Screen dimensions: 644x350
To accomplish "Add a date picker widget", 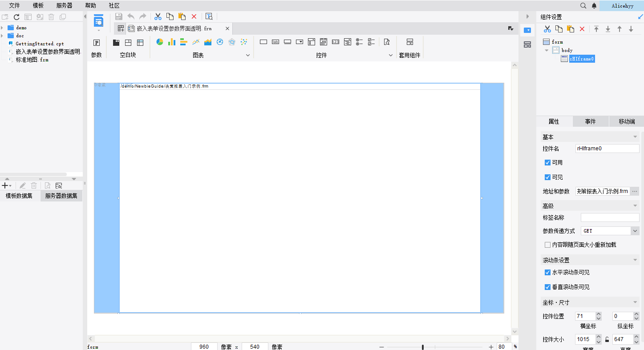I will click(x=324, y=42).
